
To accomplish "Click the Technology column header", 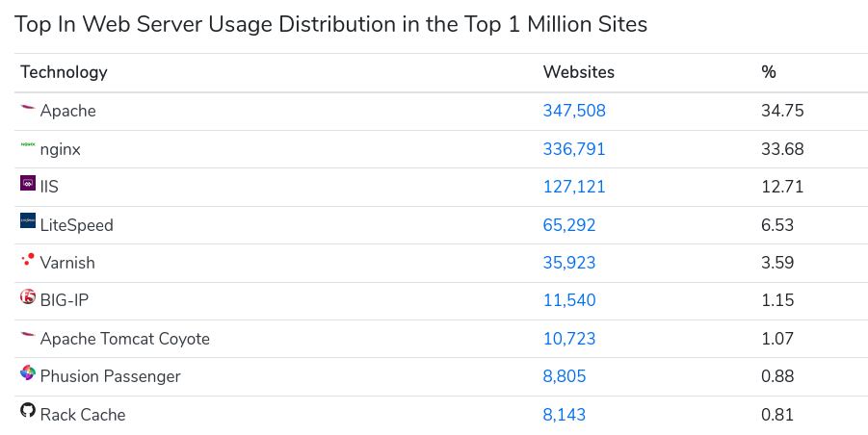I will tap(64, 72).
